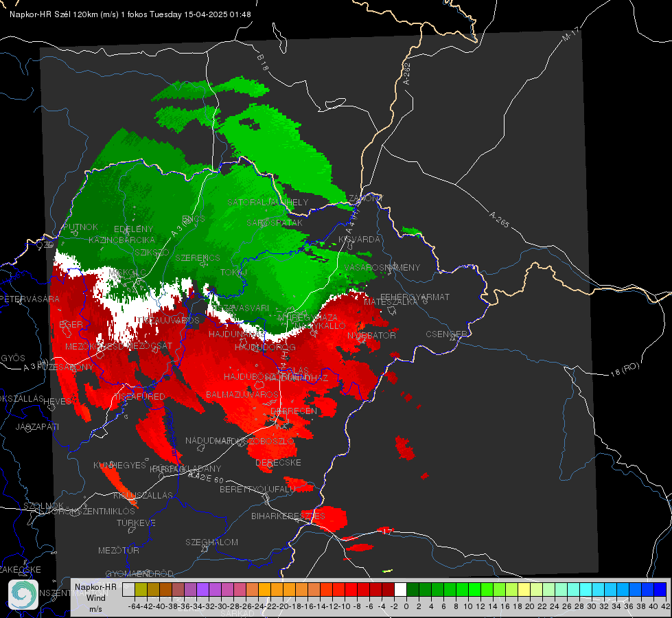Click the 18 (RO) road label
The width and height of the screenshot is (672, 618).
(625, 369)
